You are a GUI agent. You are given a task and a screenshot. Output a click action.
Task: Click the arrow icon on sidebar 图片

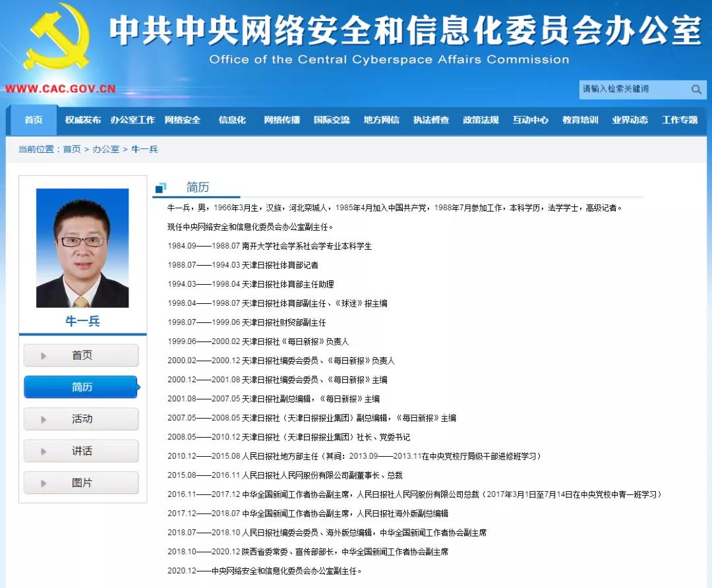coord(44,483)
